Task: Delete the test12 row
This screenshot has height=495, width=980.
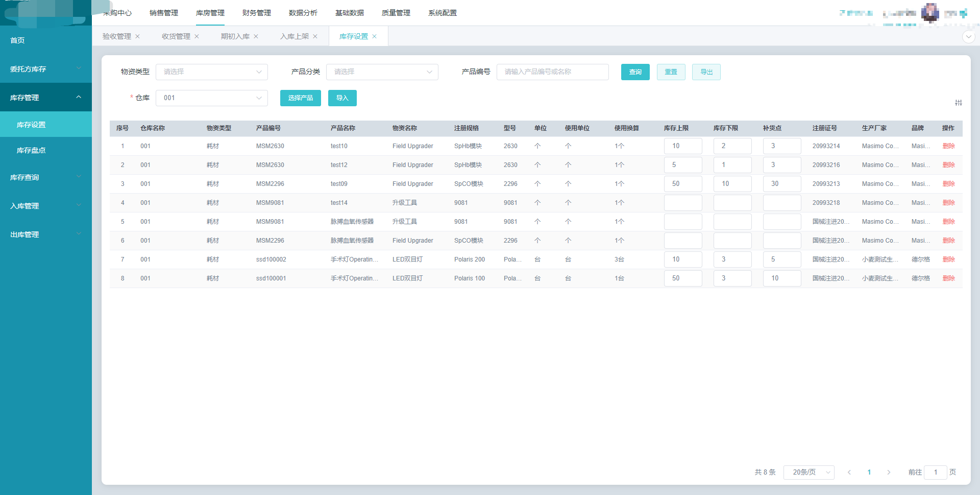Action: [x=948, y=165]
